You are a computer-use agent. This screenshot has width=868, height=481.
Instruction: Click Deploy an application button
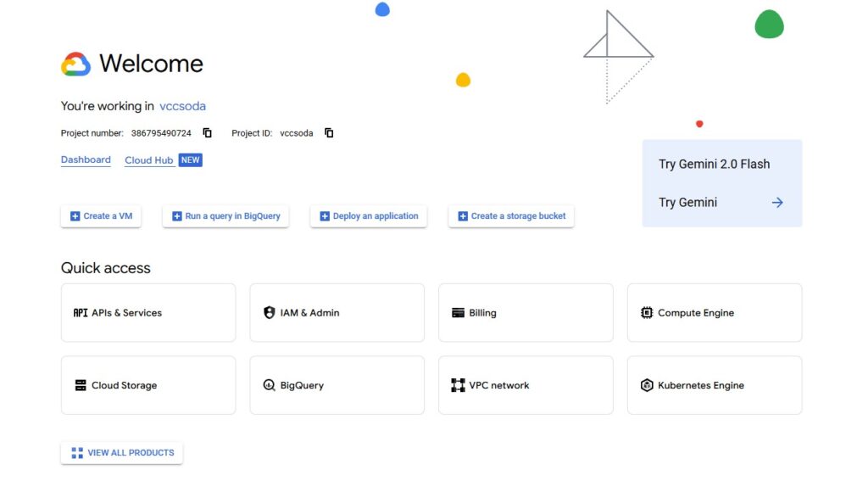pos(368,216)
